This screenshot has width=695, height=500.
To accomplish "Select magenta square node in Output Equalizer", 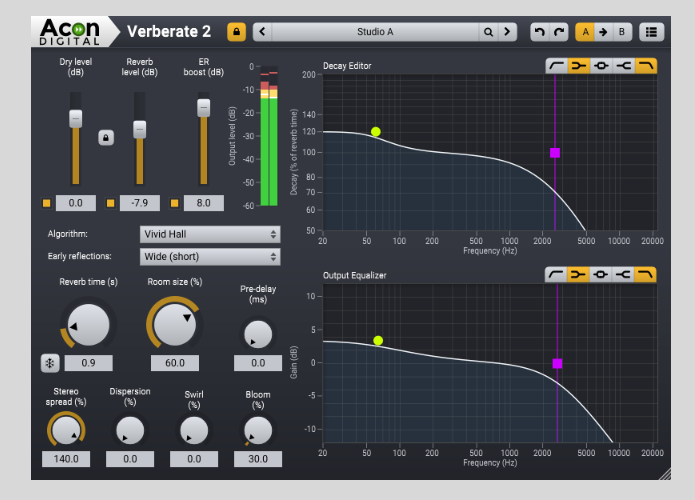I will pyautogui.click(x=558, y=363).
